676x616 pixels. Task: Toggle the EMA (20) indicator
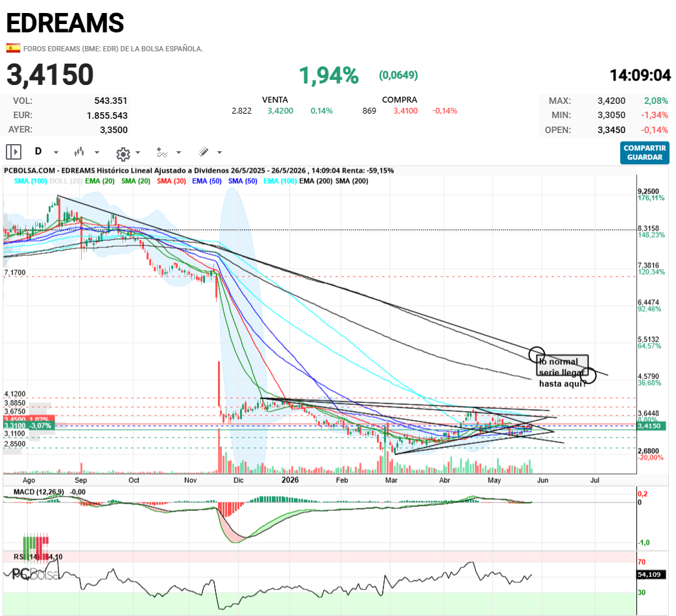(x=100, y=181)
